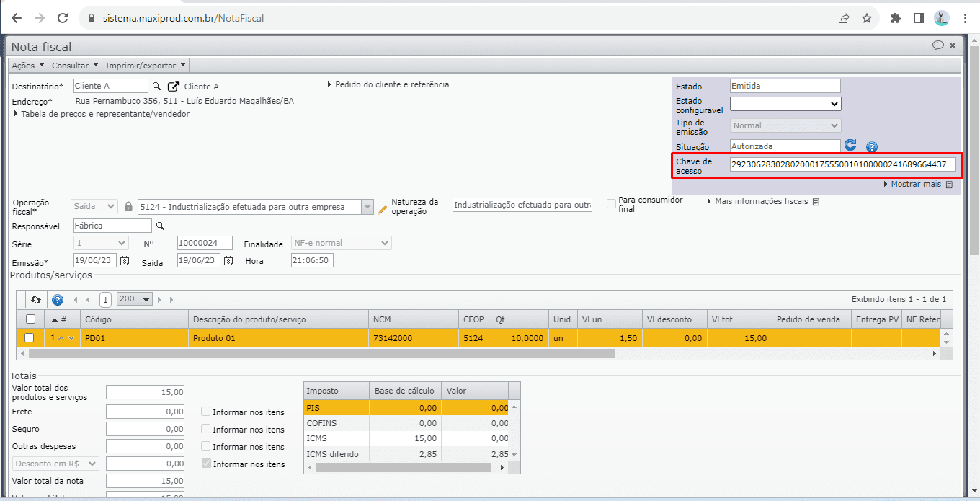Open the Emissão date calendar picker
Image resolution: width=980 pixels, height=501 pixels.
coord(125,261)
